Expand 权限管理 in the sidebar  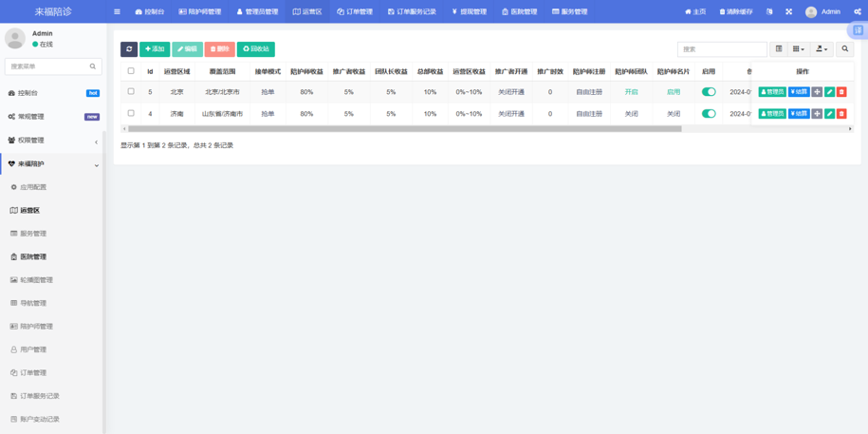(51, 141)
